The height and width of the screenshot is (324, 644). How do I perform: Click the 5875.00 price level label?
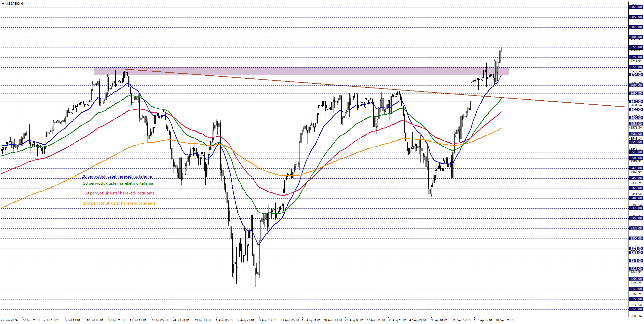click(x=636, y=7)
